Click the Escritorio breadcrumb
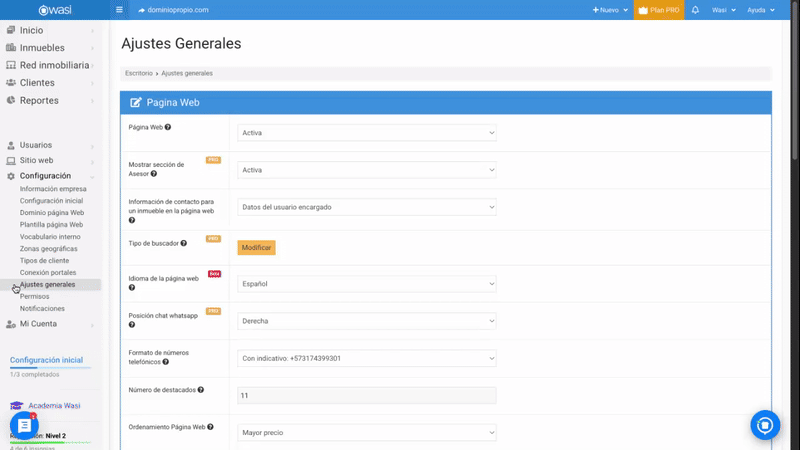The image size is (800, 450). tap(139, 73)
